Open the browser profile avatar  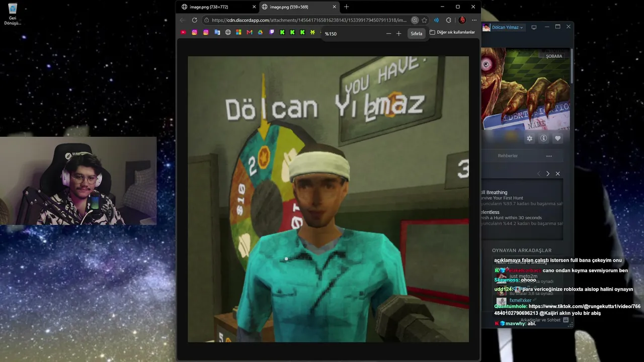[x=462, y=20]
